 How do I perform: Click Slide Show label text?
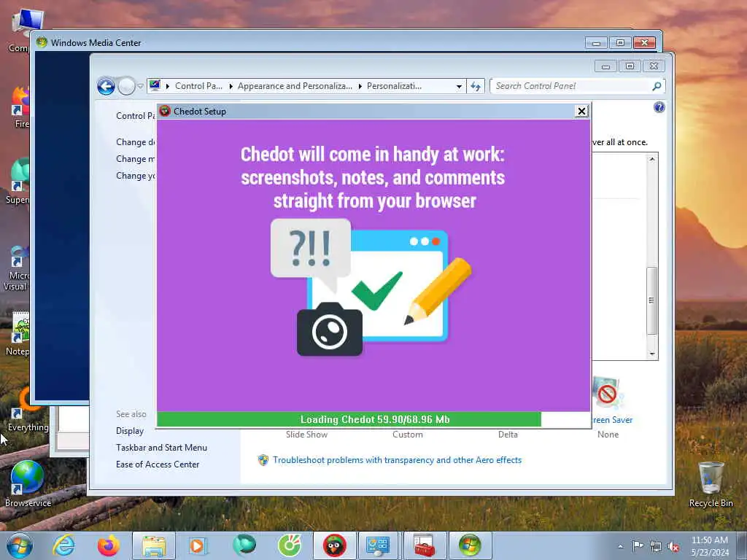click(306, 435)
